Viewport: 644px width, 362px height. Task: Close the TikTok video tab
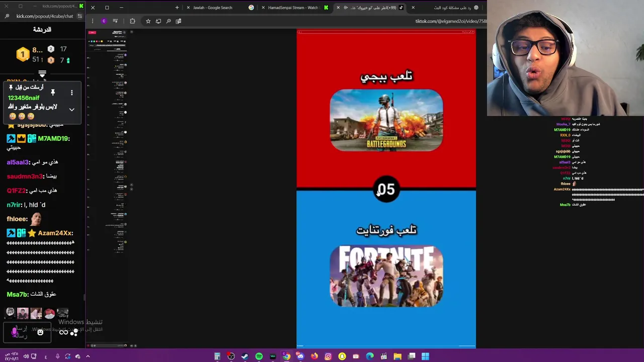(x=338, y=8)
